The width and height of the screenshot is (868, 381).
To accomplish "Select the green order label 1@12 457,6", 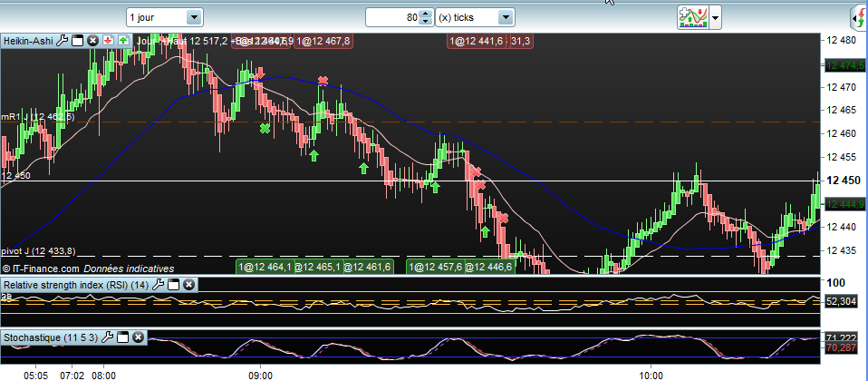I will tap(436, 268).
